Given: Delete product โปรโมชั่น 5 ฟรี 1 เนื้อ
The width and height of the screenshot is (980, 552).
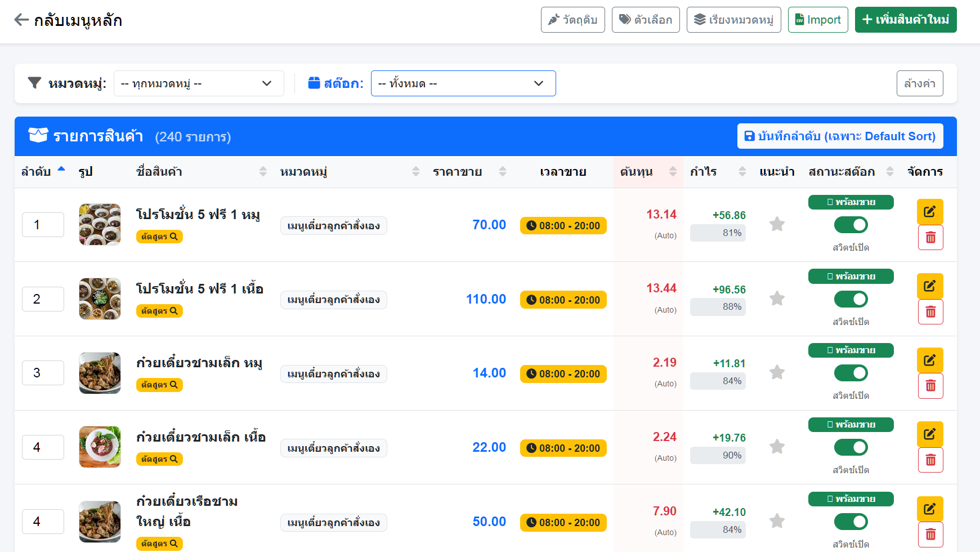Looking at the screenshot, I should [930, 312].
